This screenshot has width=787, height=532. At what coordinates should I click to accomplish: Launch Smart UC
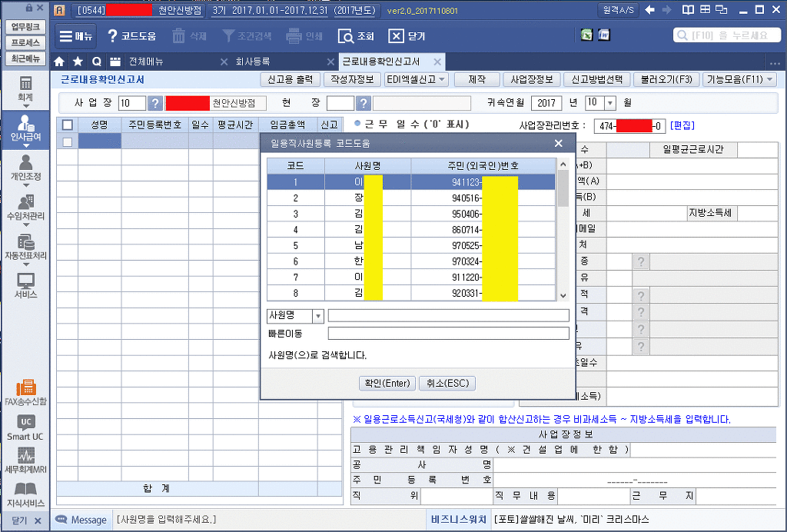pos(25,428)
